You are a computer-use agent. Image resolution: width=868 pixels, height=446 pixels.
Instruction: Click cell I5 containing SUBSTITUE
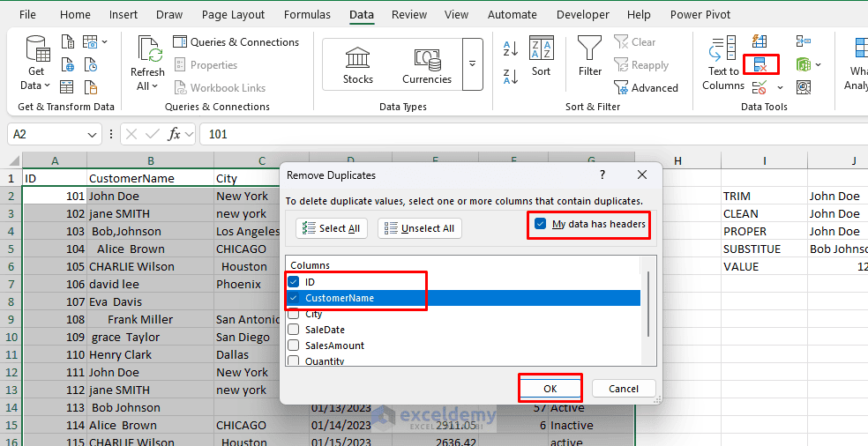pyautogui.click(x=764, y=249)
